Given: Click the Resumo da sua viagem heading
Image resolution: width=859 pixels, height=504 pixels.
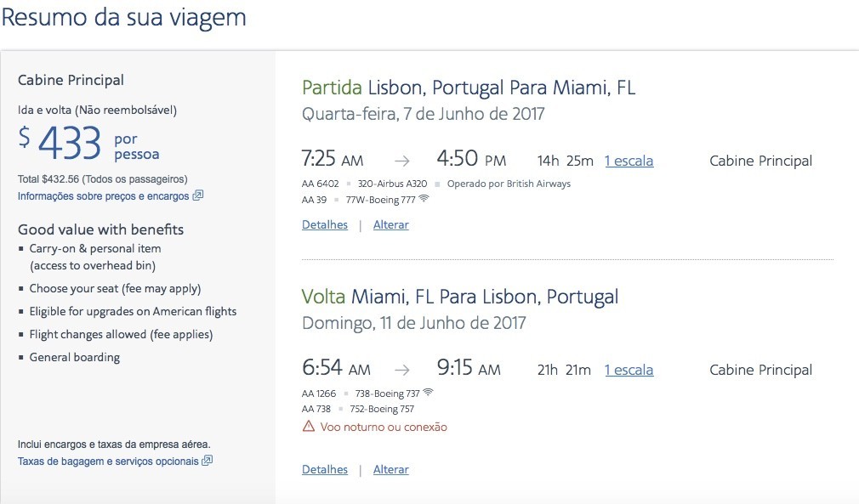Looking at the screenshot, I should (x=124, y=18).
